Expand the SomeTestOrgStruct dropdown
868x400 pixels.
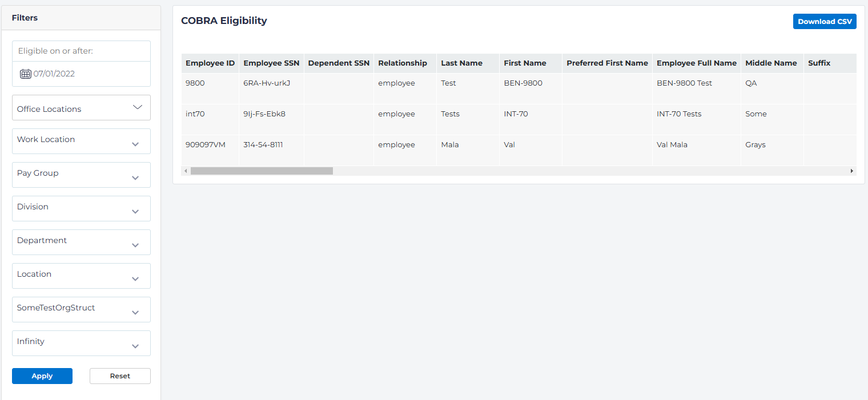coord(135,312)
